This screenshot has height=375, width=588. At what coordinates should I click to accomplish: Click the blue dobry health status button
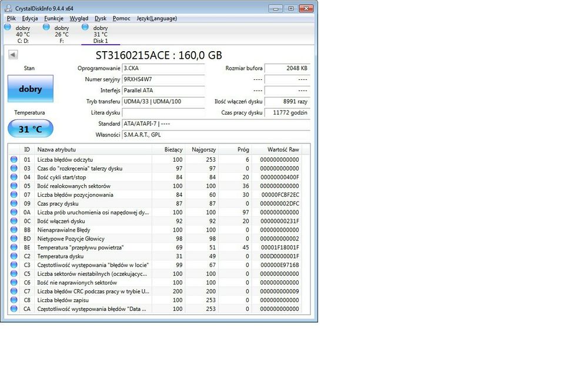tap(31, 89)
